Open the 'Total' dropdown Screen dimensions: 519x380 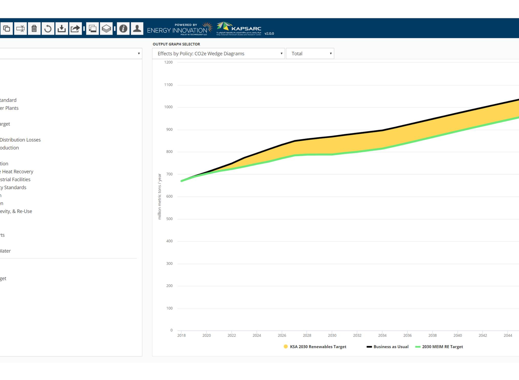[x=310, y=54]
